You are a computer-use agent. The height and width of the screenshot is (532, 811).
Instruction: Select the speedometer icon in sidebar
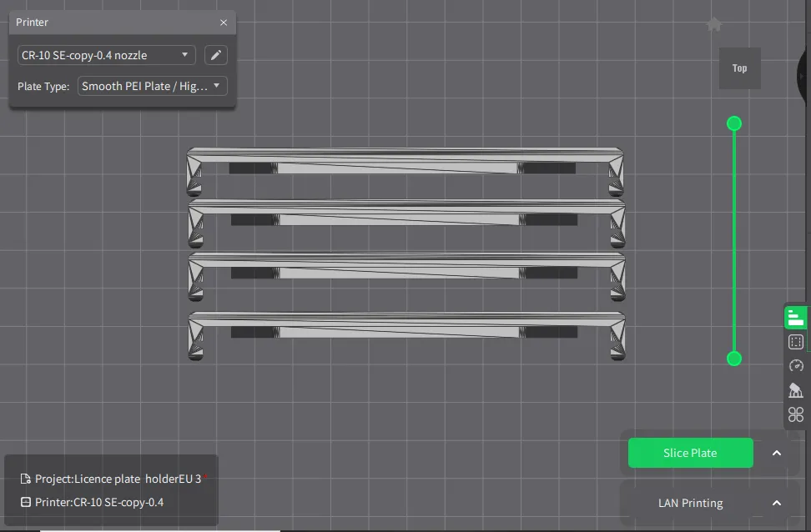(795, 365)
